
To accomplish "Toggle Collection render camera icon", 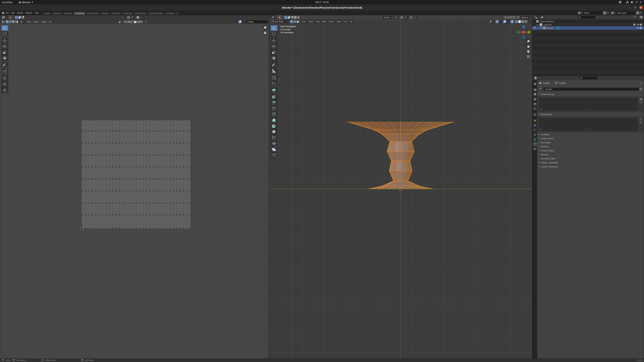I will click(641, 25).
